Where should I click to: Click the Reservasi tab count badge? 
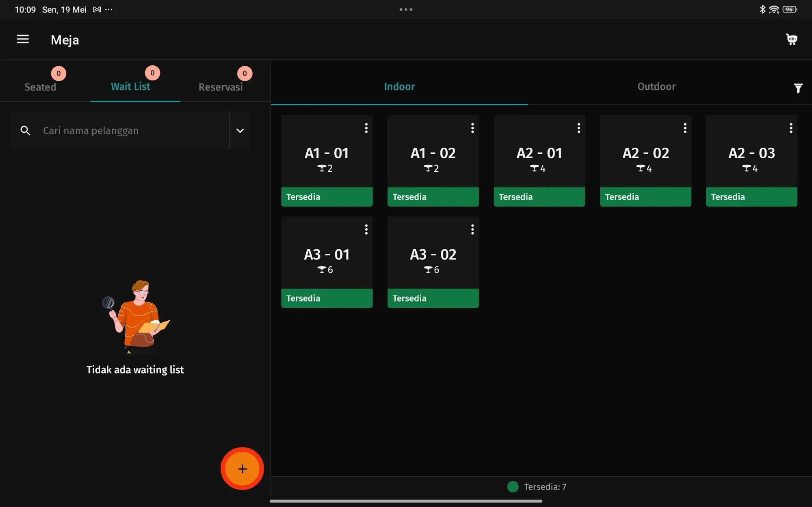point(245,73)
